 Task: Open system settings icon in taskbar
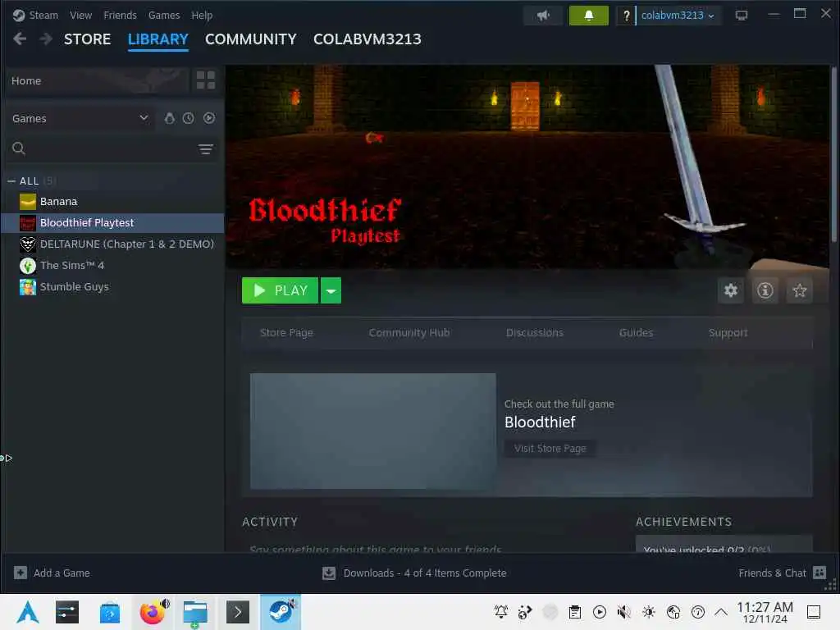[67, 612]
